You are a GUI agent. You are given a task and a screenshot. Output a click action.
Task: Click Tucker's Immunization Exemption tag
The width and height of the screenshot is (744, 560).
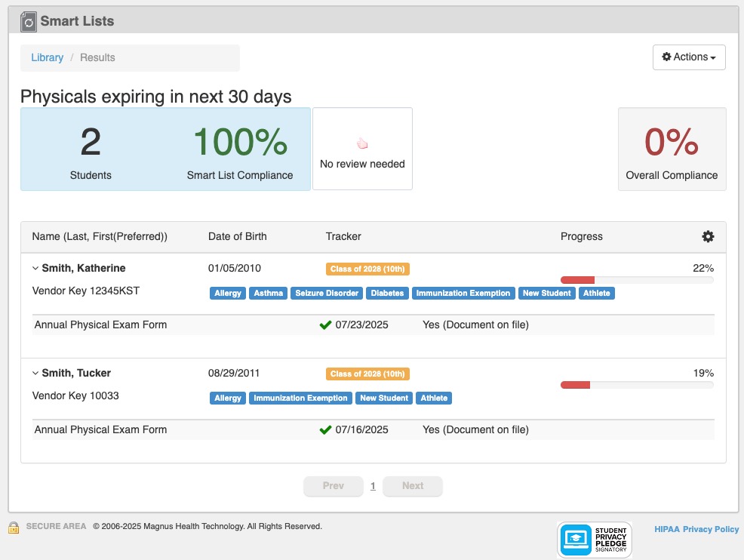[x=300, y=398]
